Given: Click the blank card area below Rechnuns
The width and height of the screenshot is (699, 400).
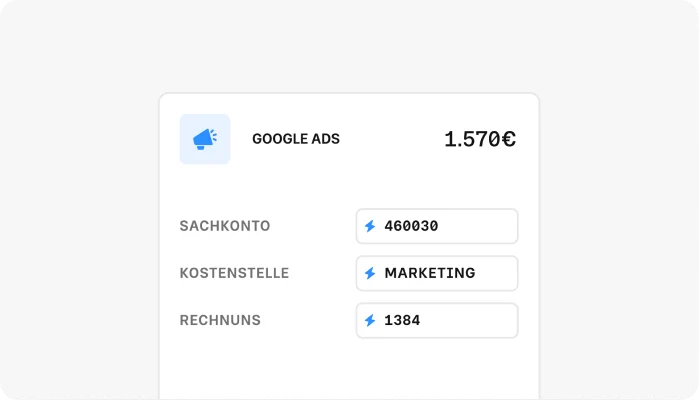Looking at the screenshot, I should [349, 368].
